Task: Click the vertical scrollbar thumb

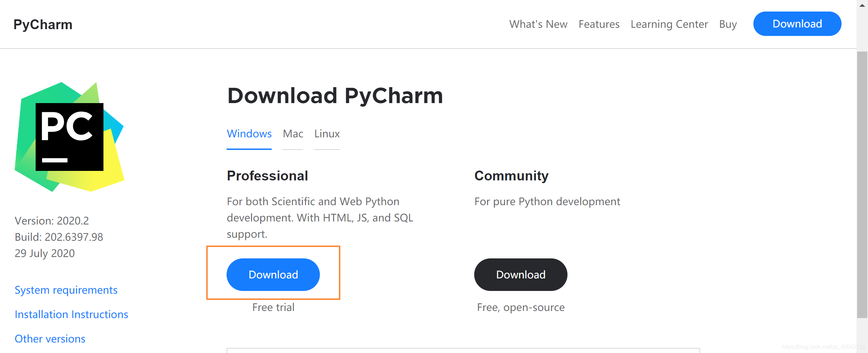Action: pyautogui.click(x=862, y=185)
